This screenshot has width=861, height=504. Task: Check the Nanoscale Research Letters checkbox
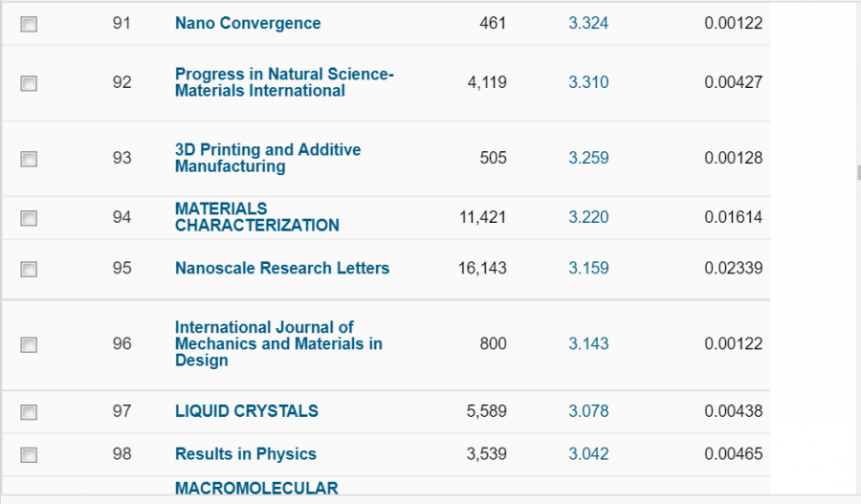[29, 269]
